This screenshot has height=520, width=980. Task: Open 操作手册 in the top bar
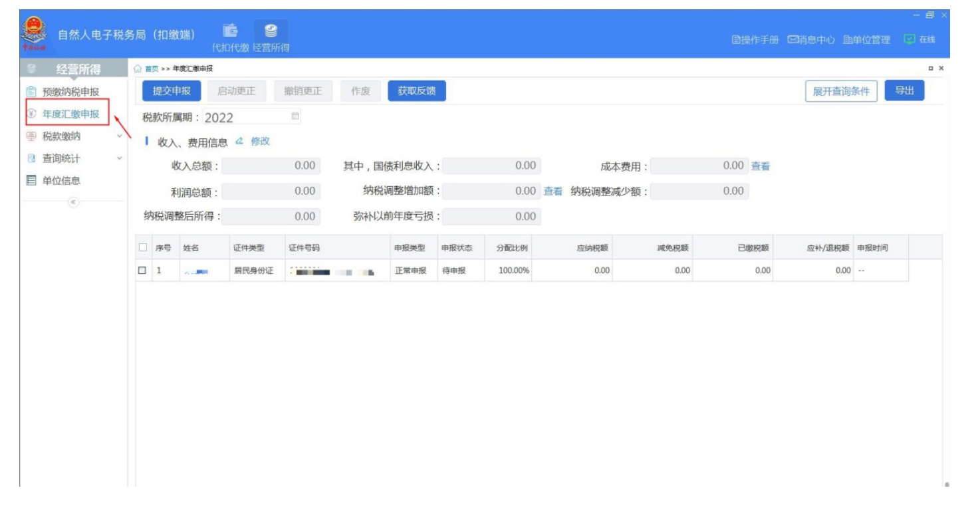tap(755, 40)
